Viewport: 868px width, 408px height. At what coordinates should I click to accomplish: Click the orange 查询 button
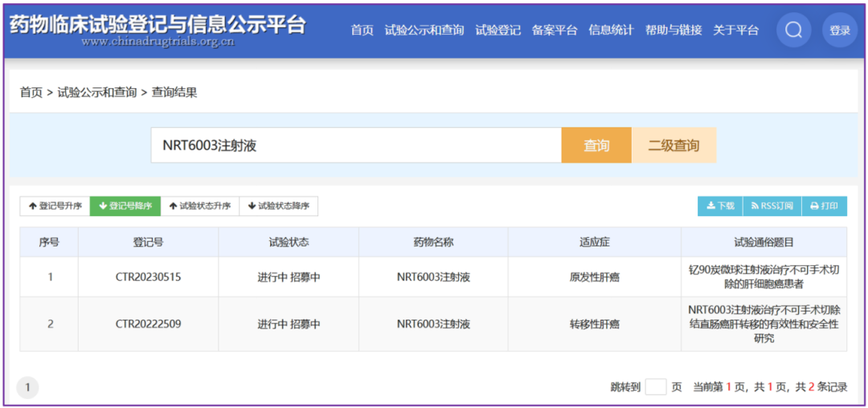tap(596, 145)
